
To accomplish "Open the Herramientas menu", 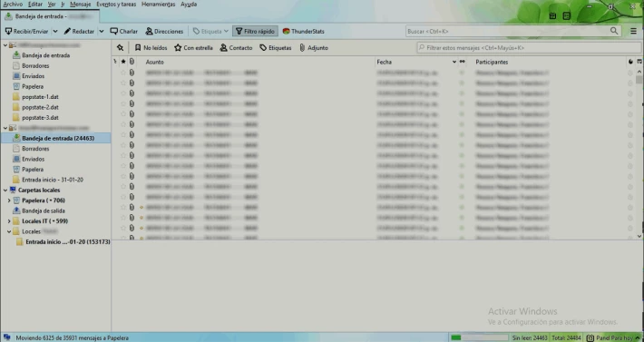I will pyautogui.click(x=158, y=5).
